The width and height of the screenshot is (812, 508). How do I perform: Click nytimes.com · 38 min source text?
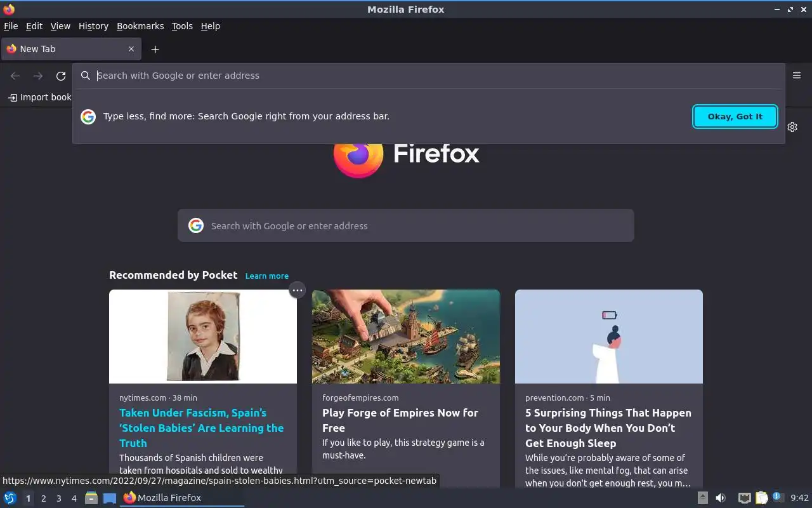[158, 398]
